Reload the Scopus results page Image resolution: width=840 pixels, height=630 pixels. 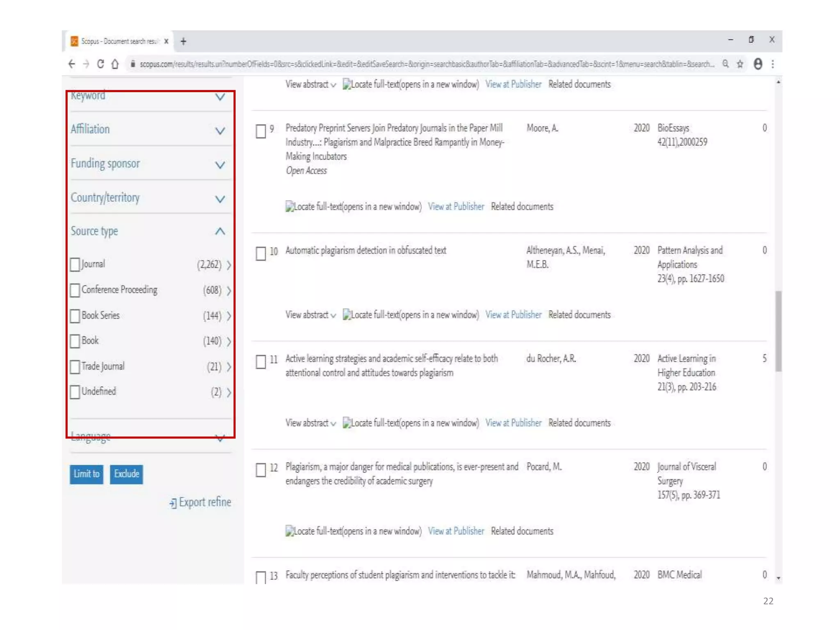[100, 64]
